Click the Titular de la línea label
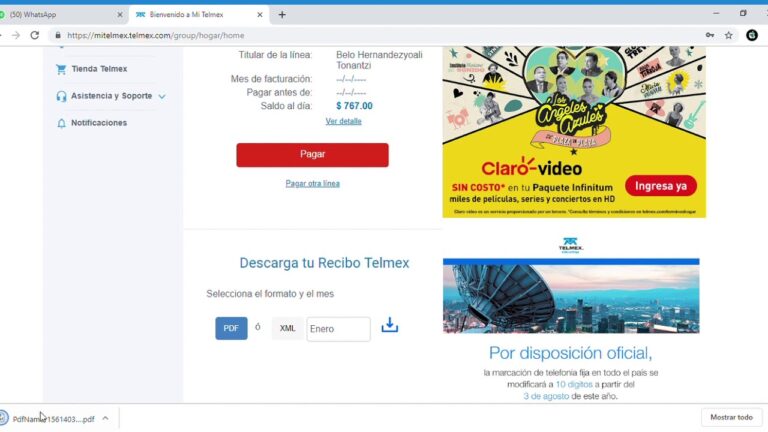 (275, 55)
